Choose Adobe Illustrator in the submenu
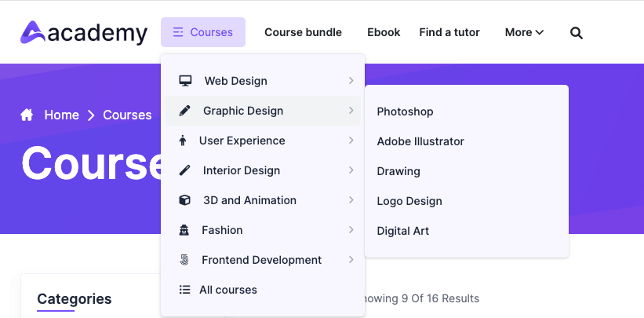 420,141
